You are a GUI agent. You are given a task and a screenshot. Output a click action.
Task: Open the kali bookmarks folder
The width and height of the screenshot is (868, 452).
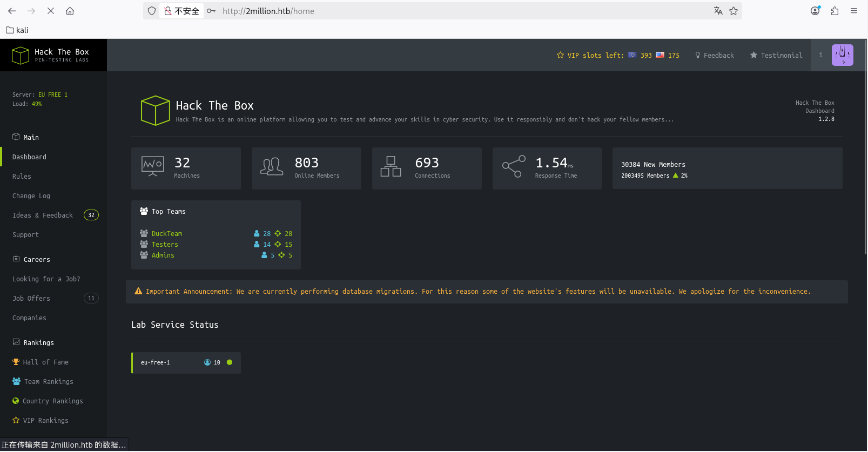[17, 30]
